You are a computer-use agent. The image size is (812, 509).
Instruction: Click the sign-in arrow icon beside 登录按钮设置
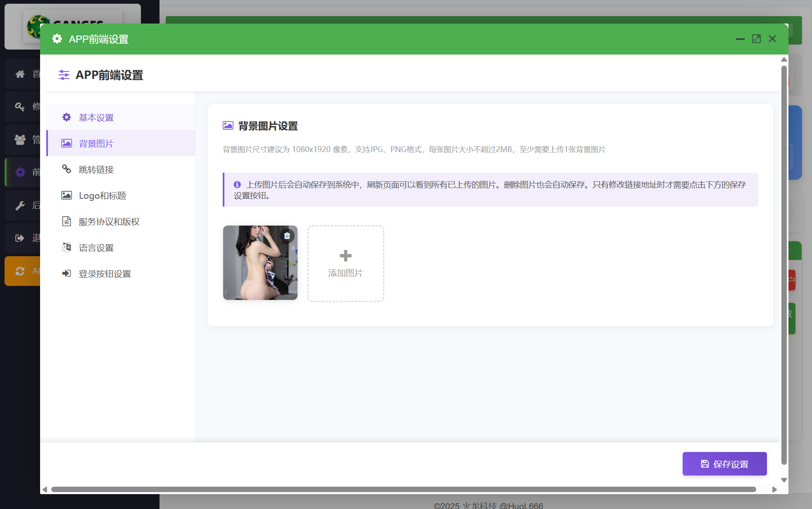pyautogui.click(x=67, y=274)
